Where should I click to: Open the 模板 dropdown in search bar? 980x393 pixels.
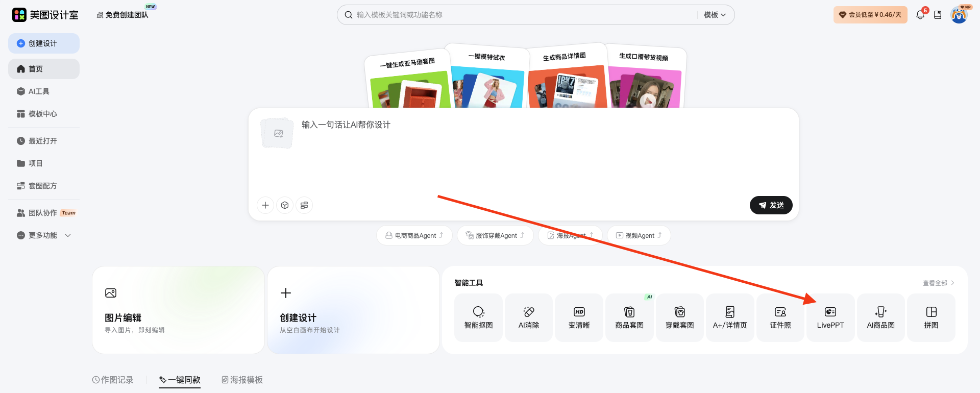(715, 15)
